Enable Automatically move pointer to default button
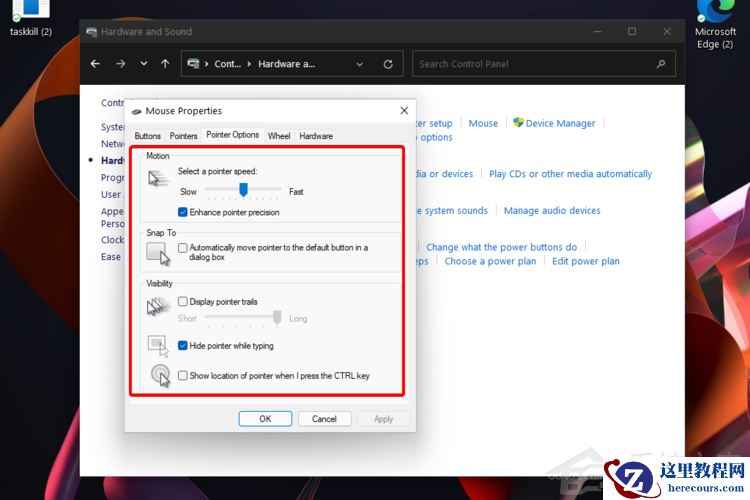The width and height of the screenshot is (750, 500). click(x=182, y=248)
